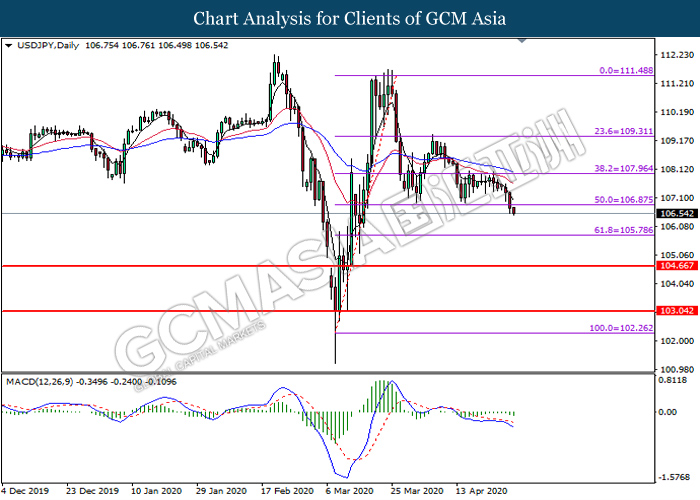Click the Fibonacci label 0.0=111.488
Image resolution: width=700 pixels, height=500 pixels.
626,71
